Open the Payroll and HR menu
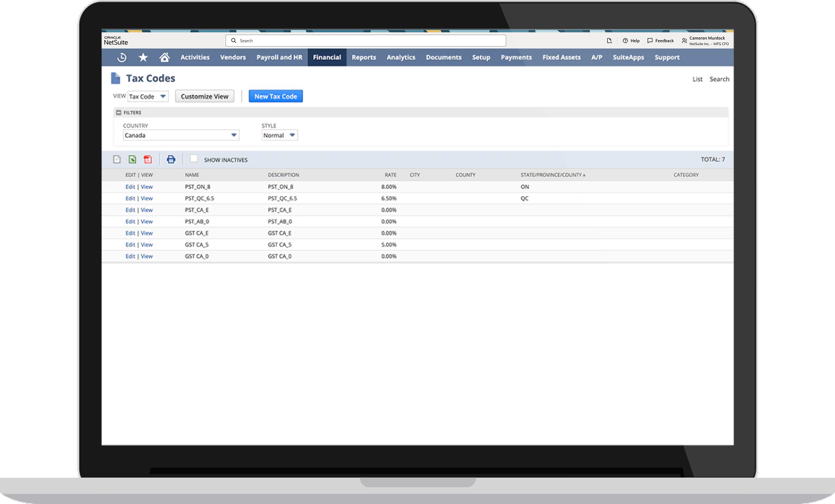Image resolution: width=835 pixels, height=504 pixels. pos(279,57)
